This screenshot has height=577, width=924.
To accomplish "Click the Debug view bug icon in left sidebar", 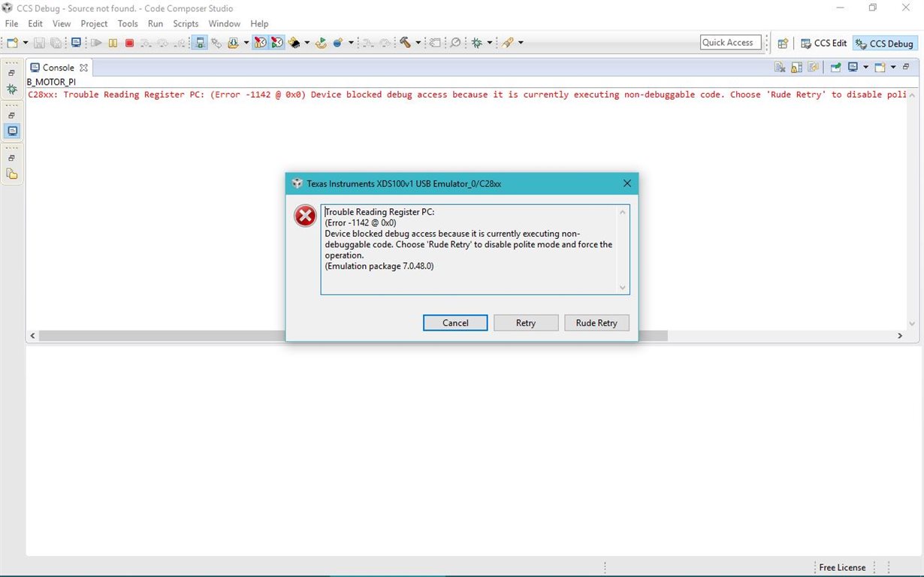I will (x=11, y=89).
